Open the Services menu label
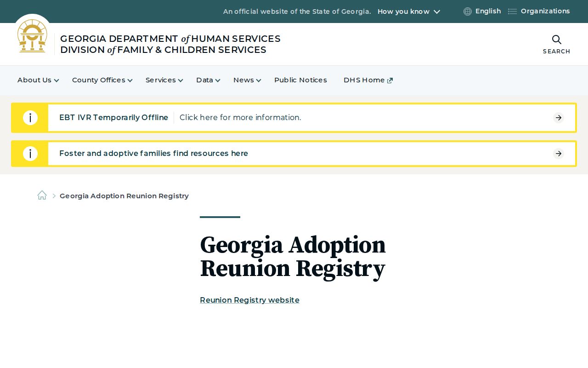This screenshot has width=588, height=368. coord(161,80)
